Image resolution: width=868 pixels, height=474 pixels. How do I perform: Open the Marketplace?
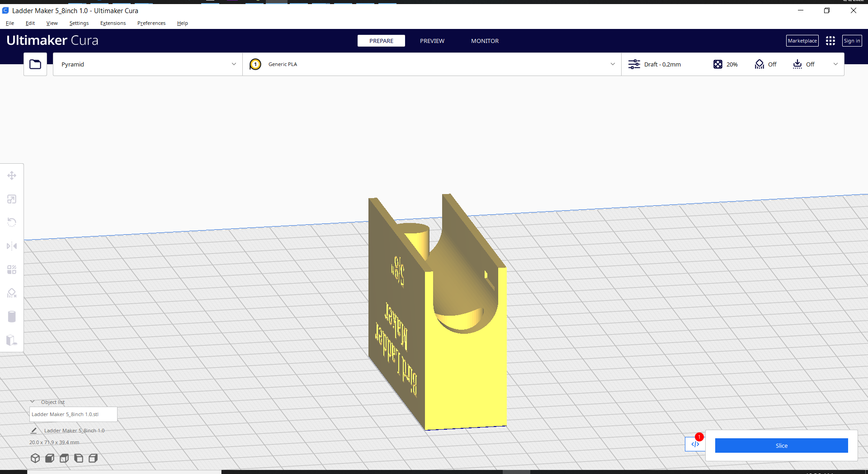802,41
